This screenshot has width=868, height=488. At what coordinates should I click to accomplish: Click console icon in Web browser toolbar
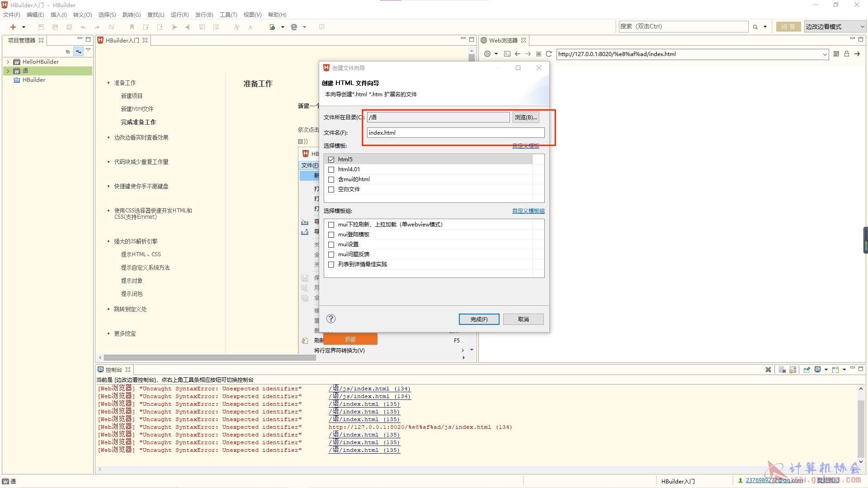[x=507, y=54]
